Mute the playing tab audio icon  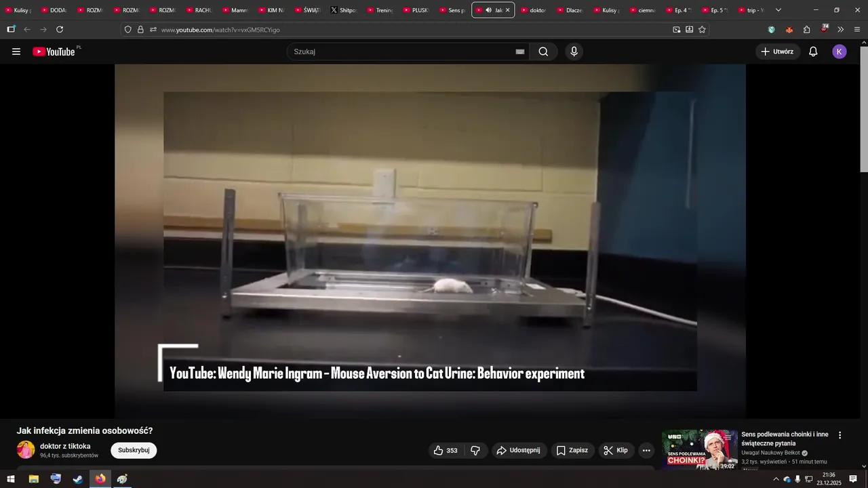[x=488, y=10]
